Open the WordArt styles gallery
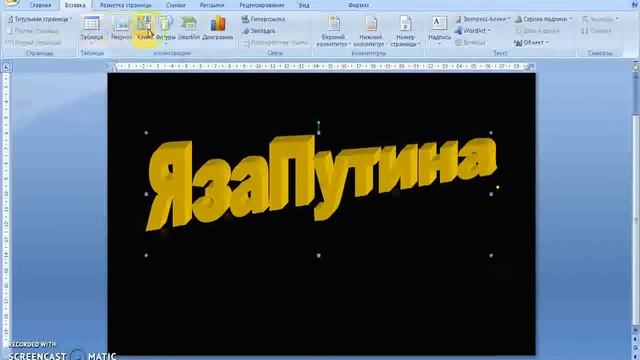 473,31
